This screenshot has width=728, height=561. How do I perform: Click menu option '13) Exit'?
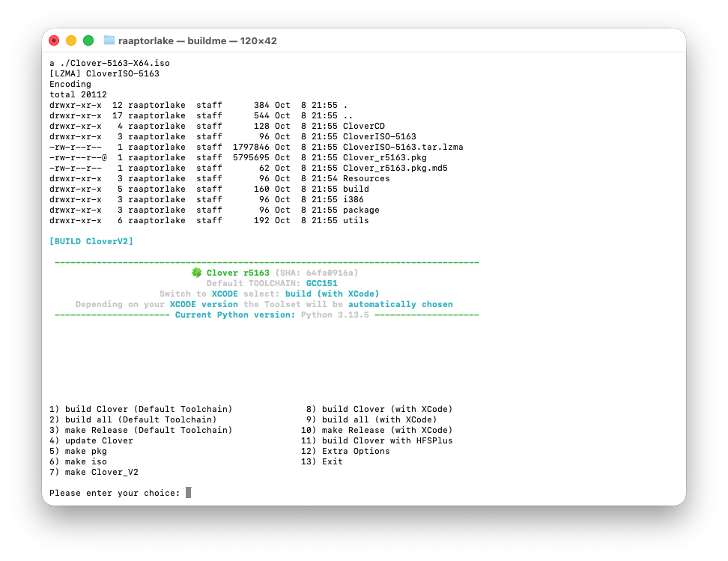322,461
